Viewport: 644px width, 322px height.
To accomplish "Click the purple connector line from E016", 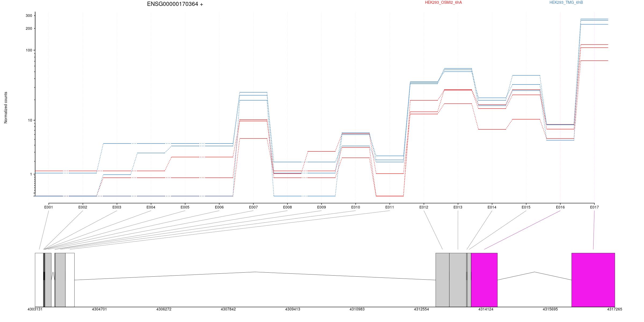I will 522,230.
